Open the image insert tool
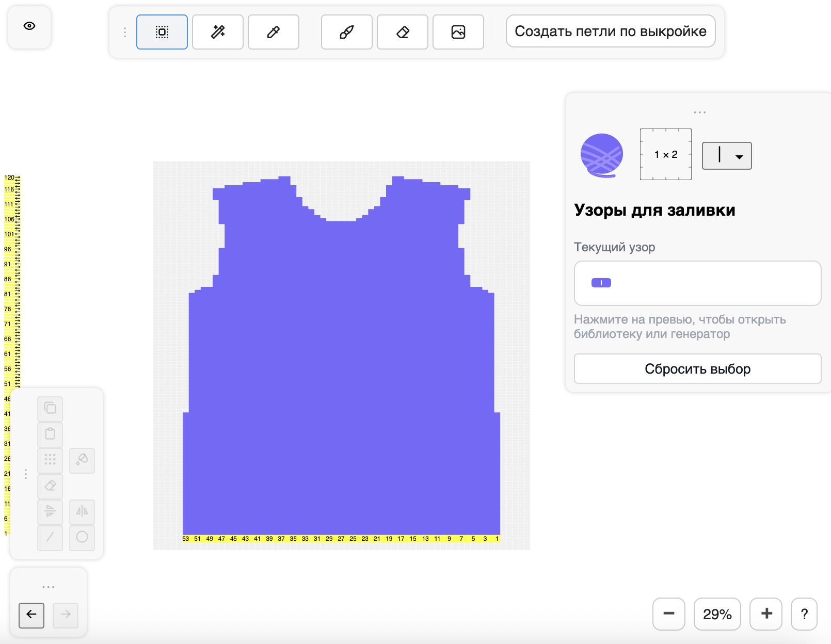This screenshot has height=644, width=831. [458, 32]
